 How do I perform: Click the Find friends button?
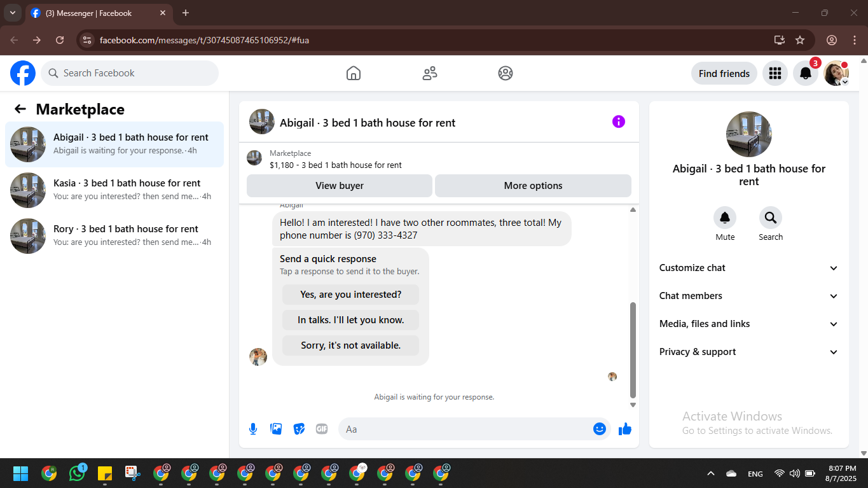724,73
